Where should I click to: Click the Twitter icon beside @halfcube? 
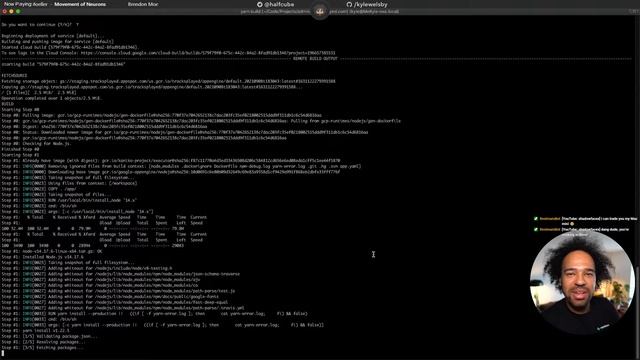pyautogui.click(x=260, y=4)
